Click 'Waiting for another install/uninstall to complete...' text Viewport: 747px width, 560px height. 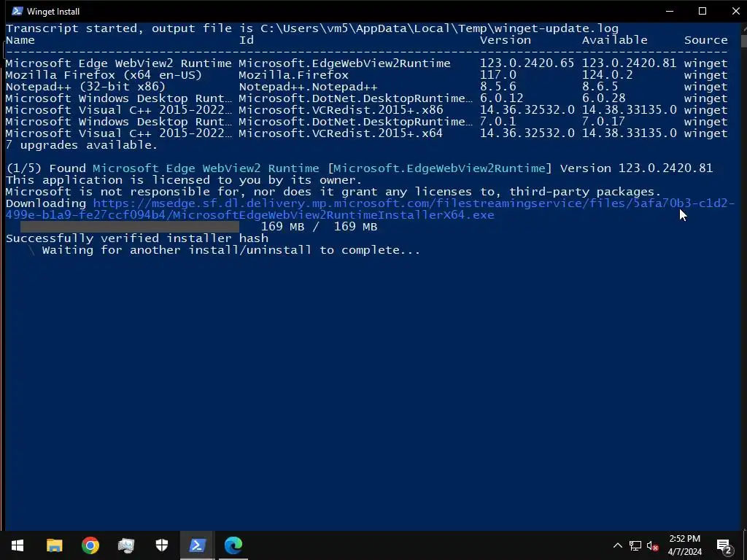point(231,251)
